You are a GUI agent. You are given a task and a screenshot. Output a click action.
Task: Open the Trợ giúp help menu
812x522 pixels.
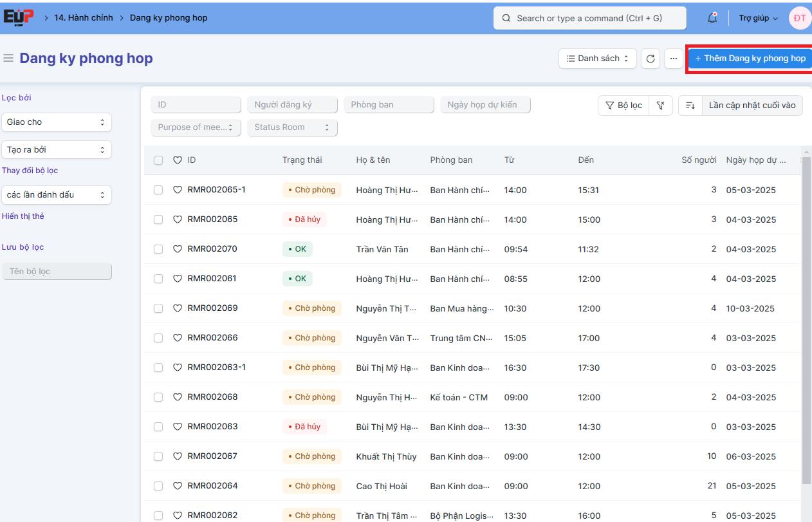[x=758, y=18]
